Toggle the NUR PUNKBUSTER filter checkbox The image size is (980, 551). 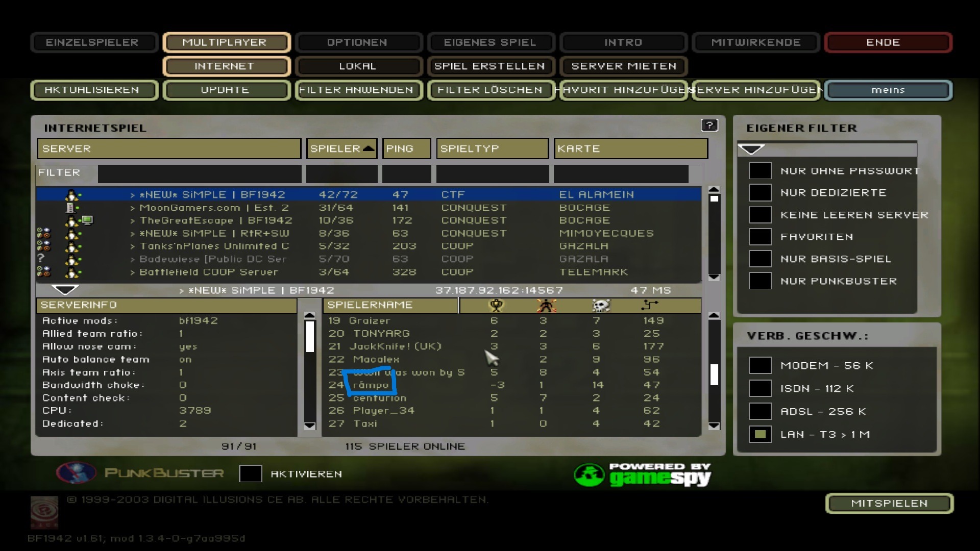[760, 281]
